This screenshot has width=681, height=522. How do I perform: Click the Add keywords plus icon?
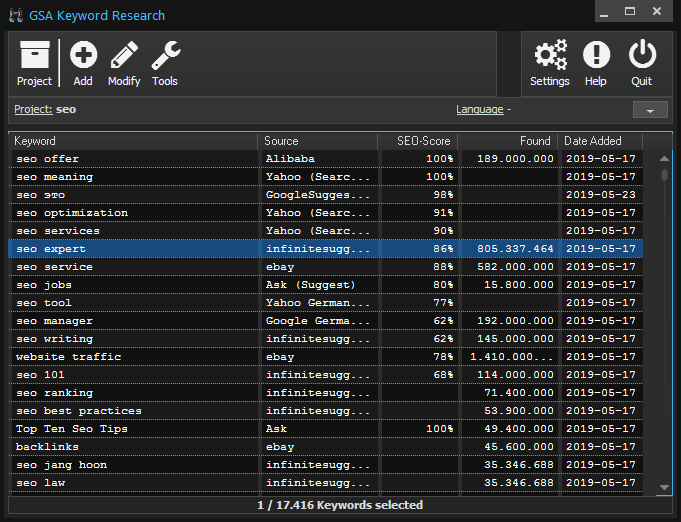click(x=83, y=54)
